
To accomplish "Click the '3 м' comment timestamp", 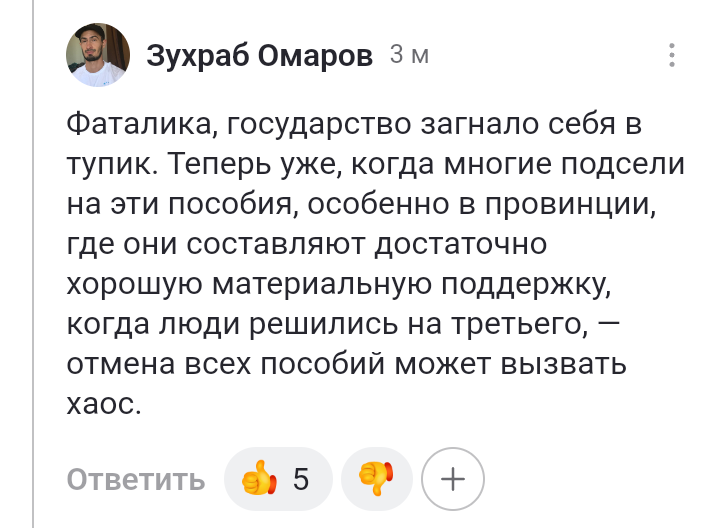I will (x=409, y=55).
